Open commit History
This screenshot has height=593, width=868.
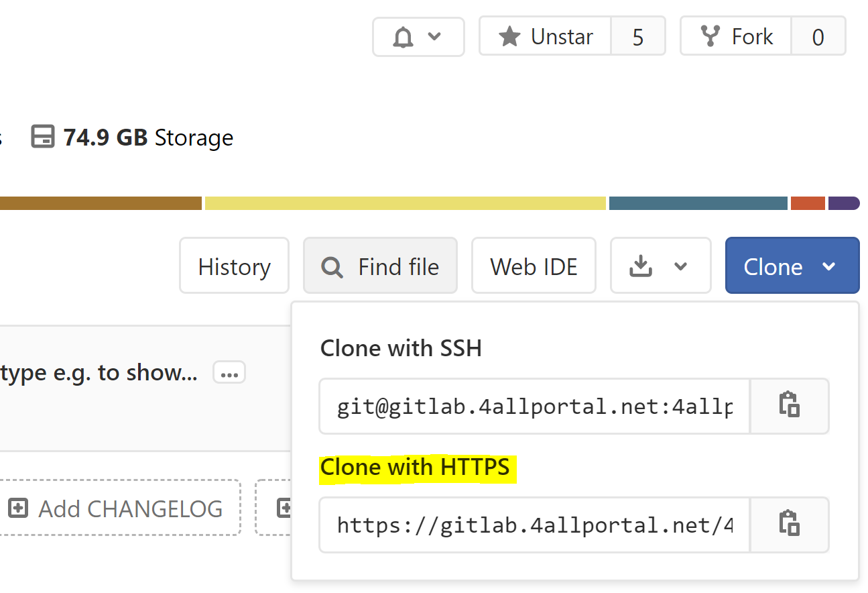[x=234, y=266]
